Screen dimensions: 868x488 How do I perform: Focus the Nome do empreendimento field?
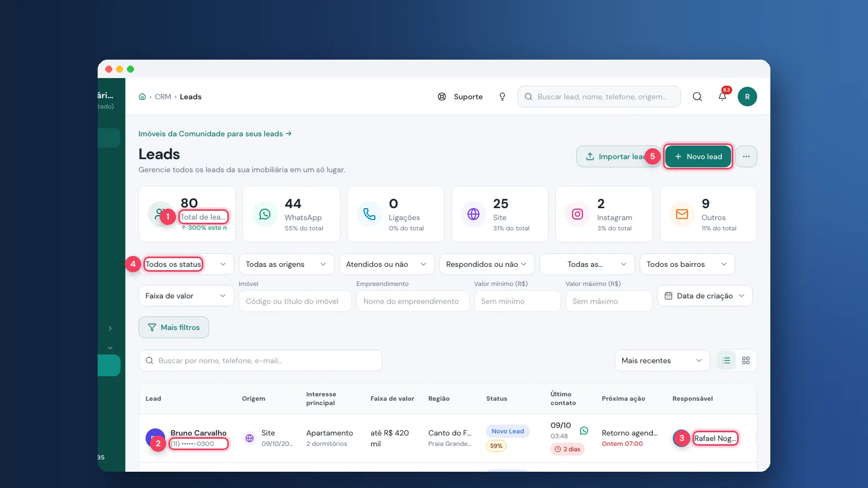413,301
